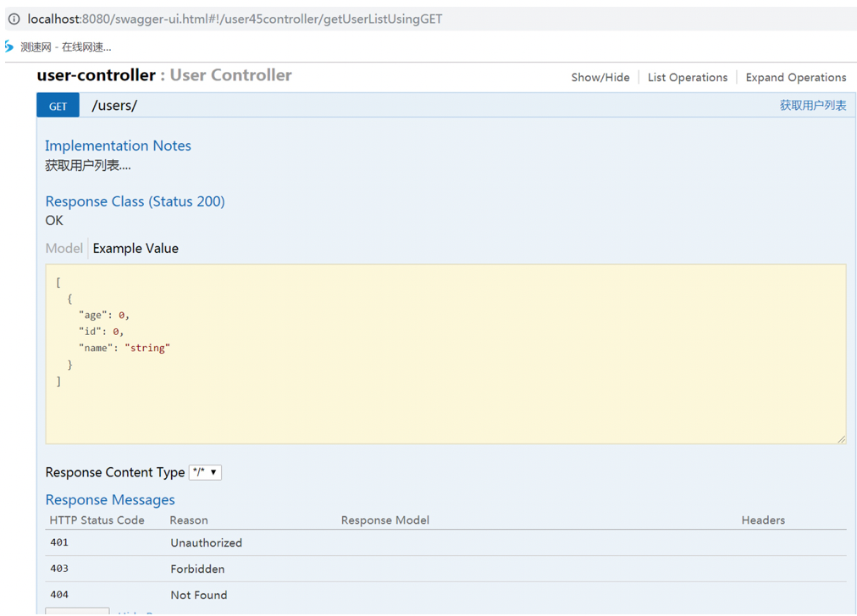Switch to the Model tab
857x616 pixels.
click(x=64, y=249)
